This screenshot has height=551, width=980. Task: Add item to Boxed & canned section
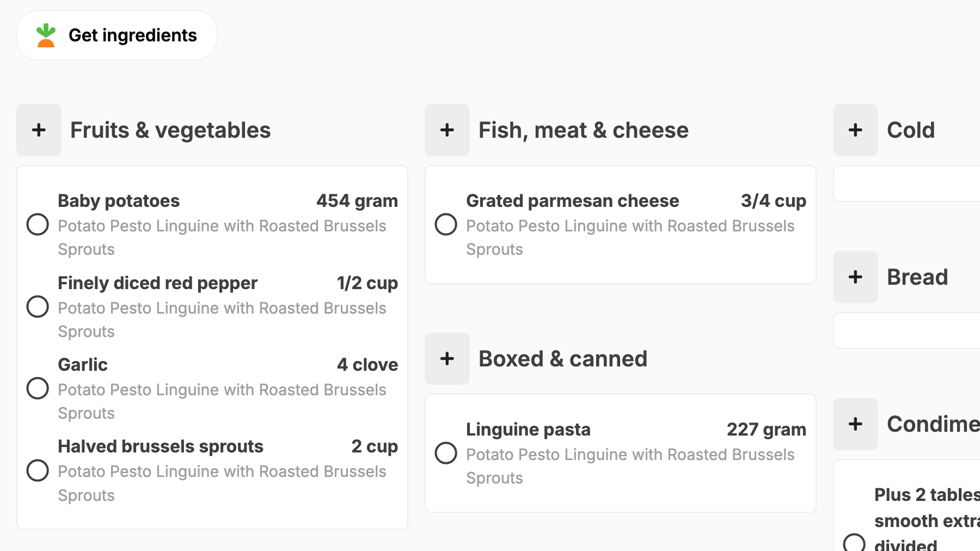coord(447,359)
